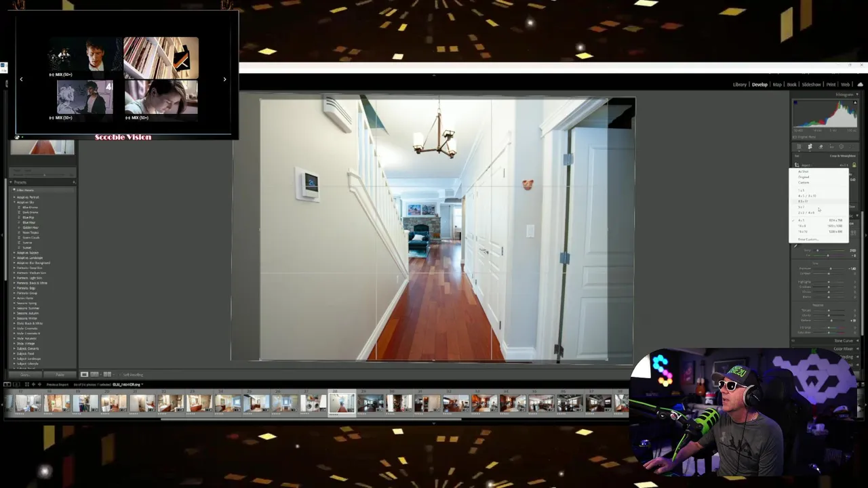Click the cloud sync icon after Web

tap(860, 85)
